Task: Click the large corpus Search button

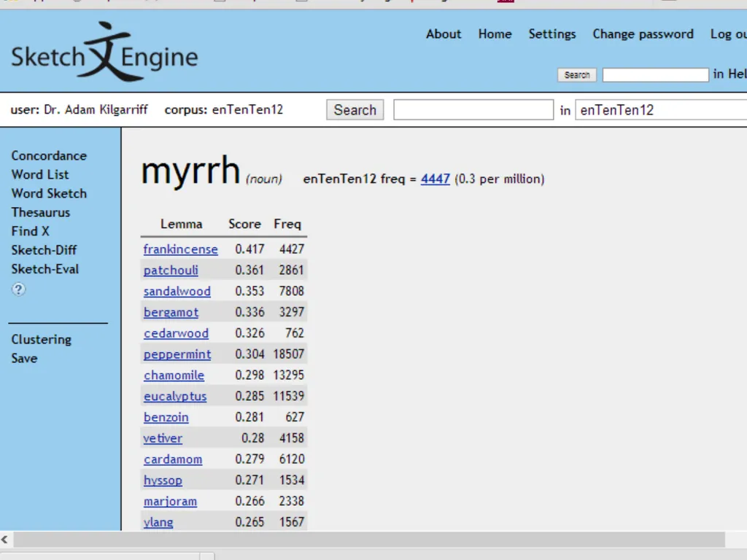Action: 355,110
